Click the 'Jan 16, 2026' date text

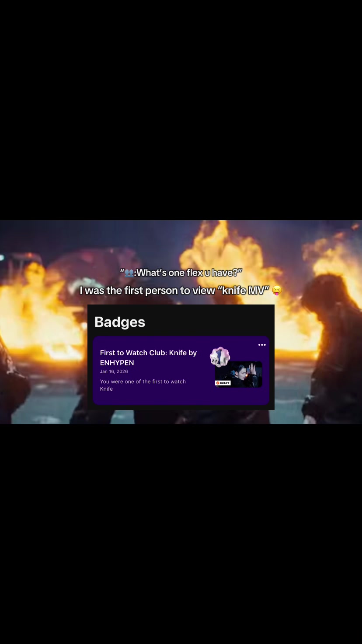tap(114, 371)
